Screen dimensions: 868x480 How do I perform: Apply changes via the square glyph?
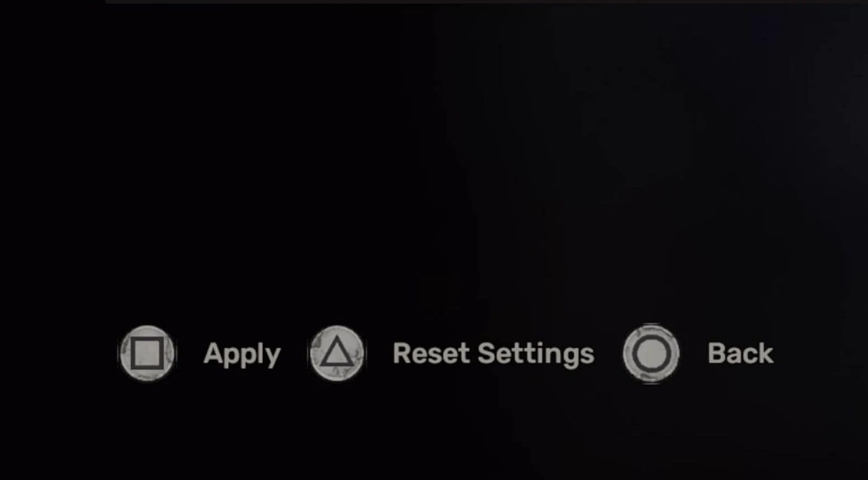[x=147, y=353]
